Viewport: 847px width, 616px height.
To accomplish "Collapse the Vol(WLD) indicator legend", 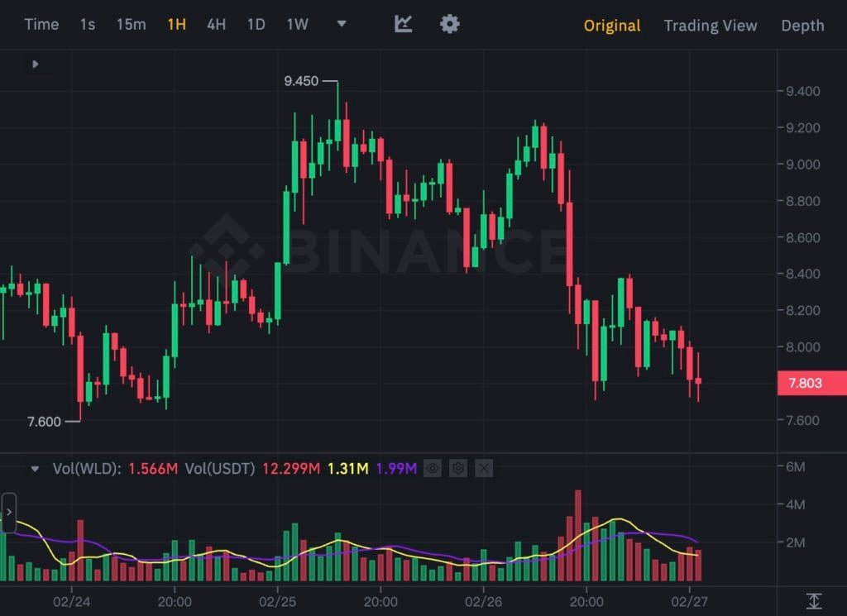I will (35, 469).
